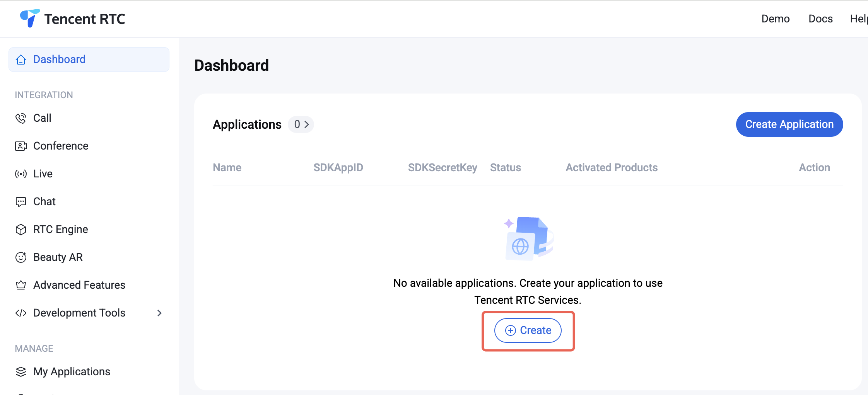Image resolution: width=868 pixels, height=395 pixels.
Task: Click the SDKAppID column header
Action: pos(338,168)
